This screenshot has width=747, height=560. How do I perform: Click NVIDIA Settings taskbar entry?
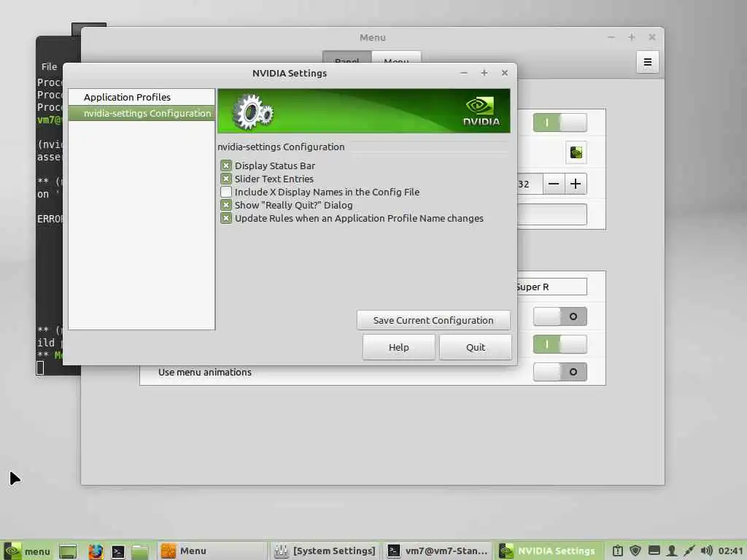(549, 551)
